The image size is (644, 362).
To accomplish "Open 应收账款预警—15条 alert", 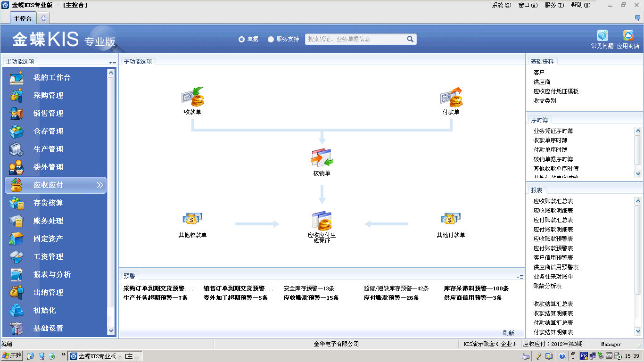I will (311, 298).
